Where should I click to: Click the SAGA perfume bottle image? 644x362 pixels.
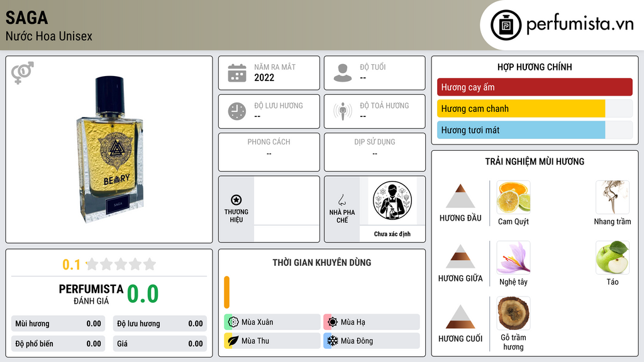click(110, 150)
